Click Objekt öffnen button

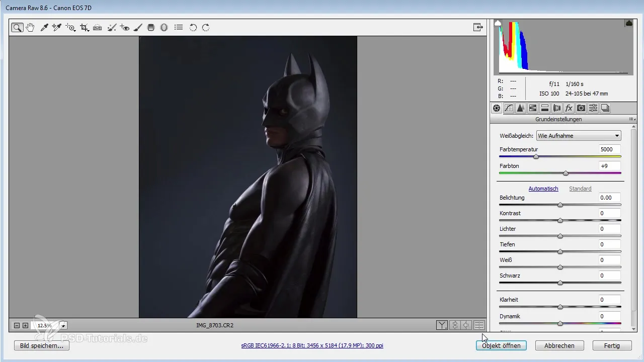(501, 346)
